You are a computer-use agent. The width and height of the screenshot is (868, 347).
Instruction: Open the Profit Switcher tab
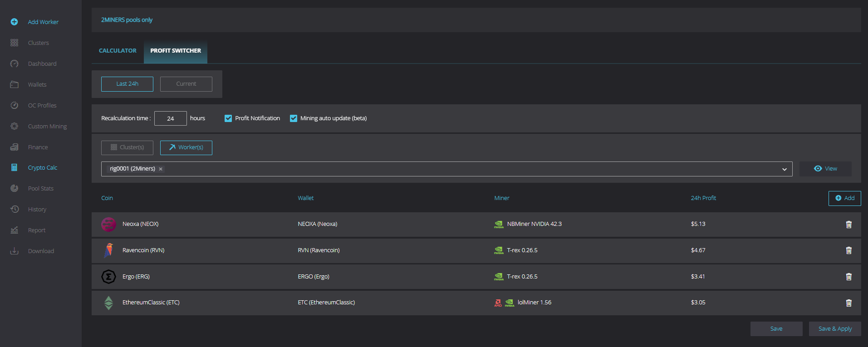[176, 51]
